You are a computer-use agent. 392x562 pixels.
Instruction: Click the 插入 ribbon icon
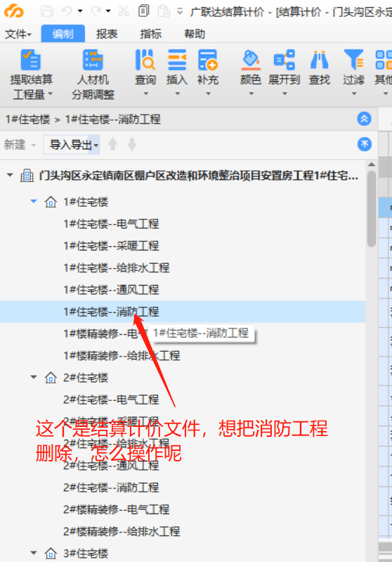(x=177, y=60)
